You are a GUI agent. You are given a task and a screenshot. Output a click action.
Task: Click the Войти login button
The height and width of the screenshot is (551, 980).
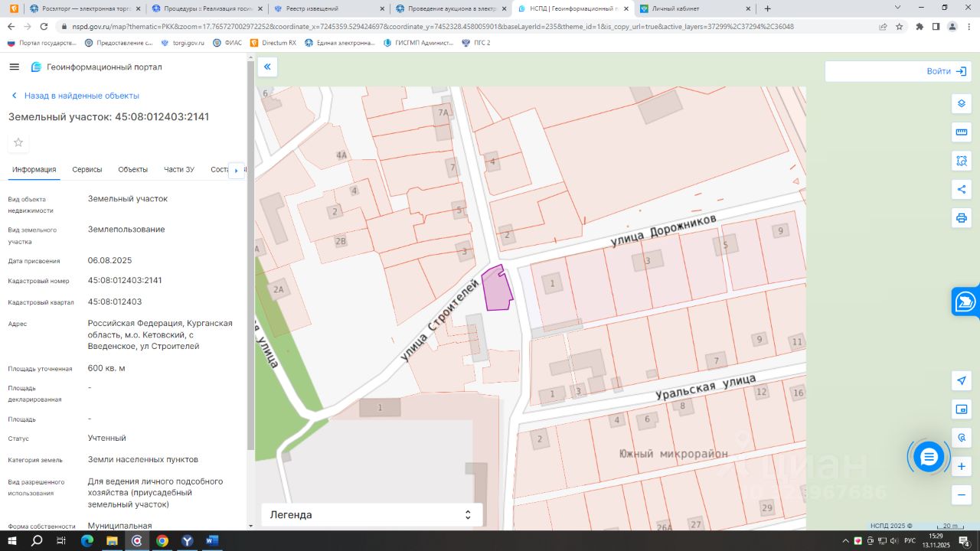coord(946,71)
